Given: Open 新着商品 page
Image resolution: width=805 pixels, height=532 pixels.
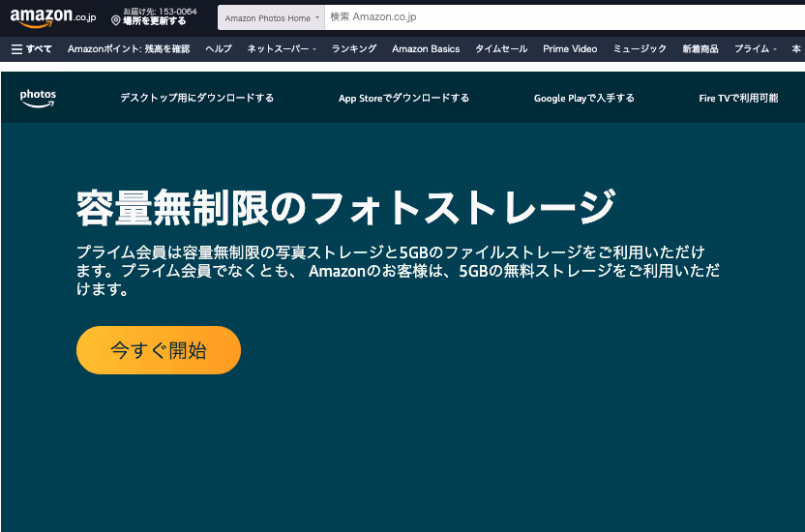Looking at the screenshot, I should [x=701, y=48].
